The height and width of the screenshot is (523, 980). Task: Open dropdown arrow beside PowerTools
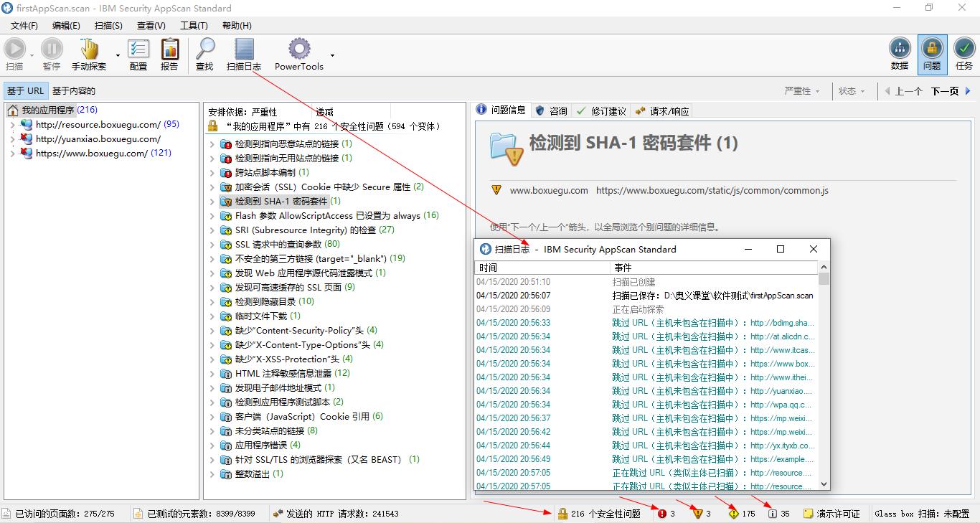tap(332, 55)
